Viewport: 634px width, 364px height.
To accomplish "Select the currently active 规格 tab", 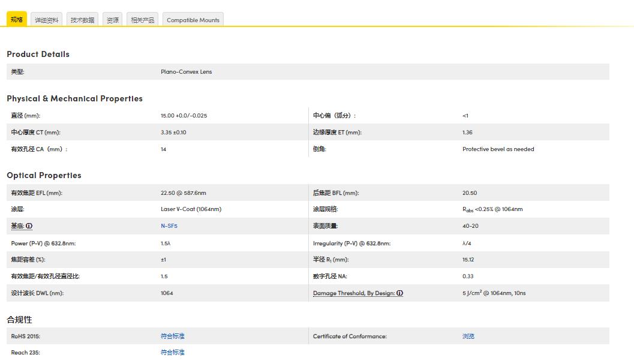I will coord(15,19).
